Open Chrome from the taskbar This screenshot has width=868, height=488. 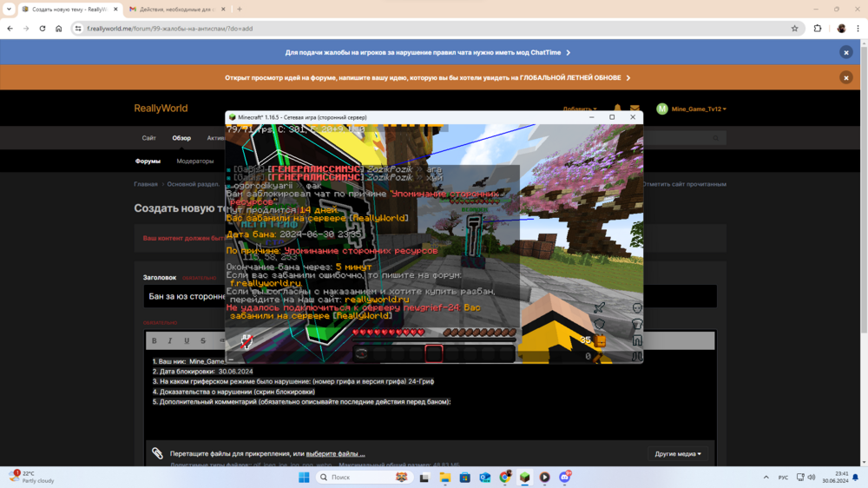pyautogui.click(x=505, y=477)
